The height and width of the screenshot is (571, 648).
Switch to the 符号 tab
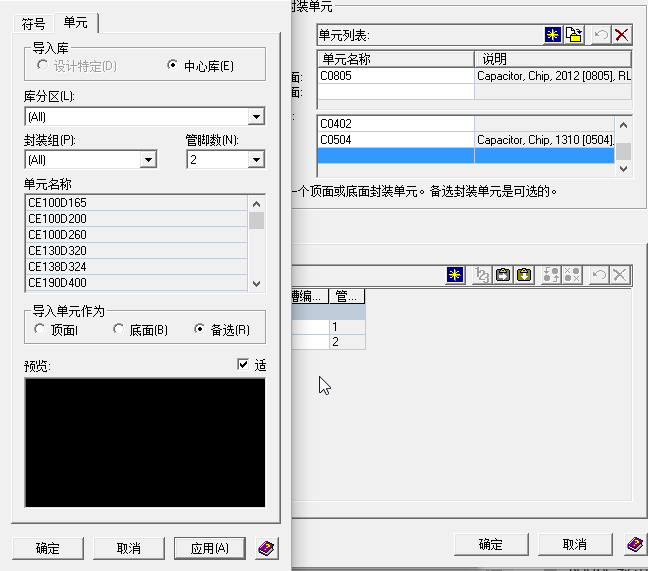[33, 24]
